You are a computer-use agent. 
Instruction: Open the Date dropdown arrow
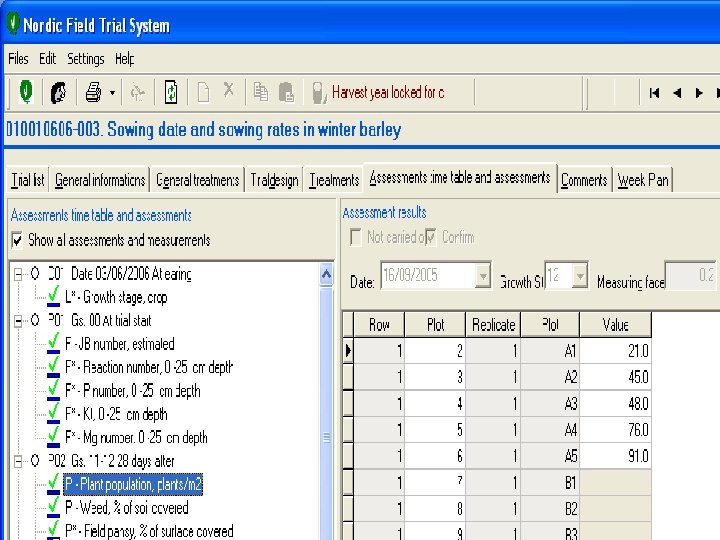[x=483, y=276]
